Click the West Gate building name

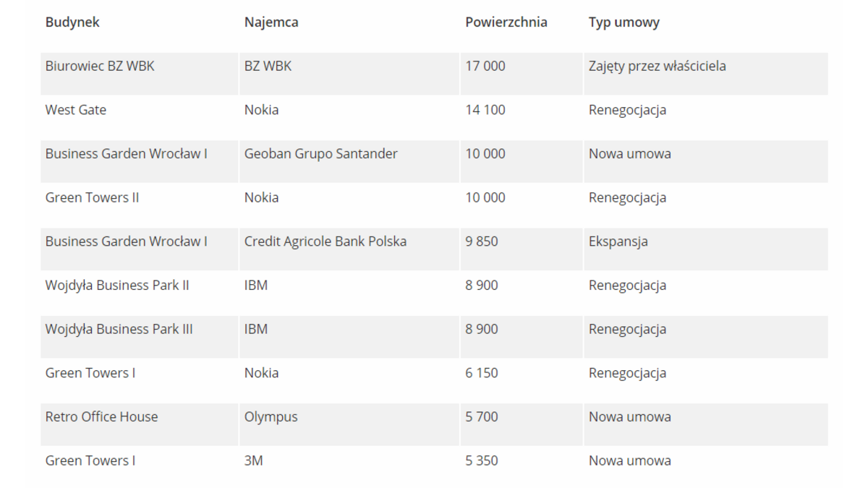point(76,110)
